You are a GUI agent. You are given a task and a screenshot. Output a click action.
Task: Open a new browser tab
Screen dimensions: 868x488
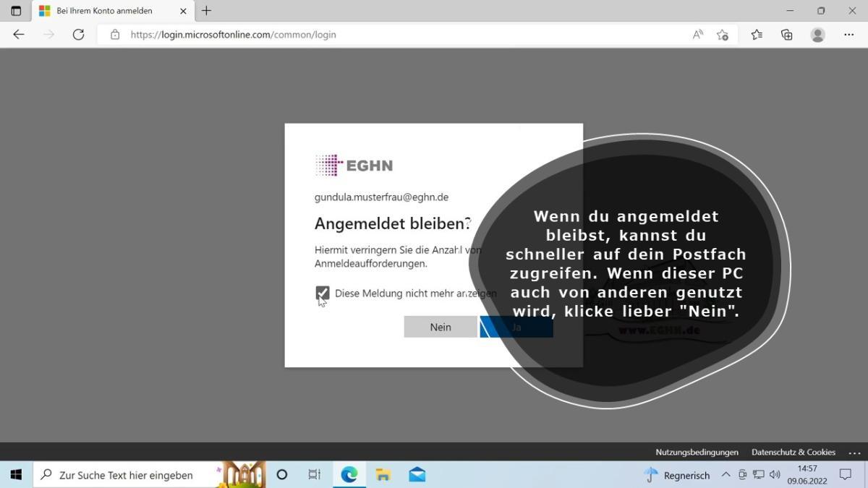(206, 11)
